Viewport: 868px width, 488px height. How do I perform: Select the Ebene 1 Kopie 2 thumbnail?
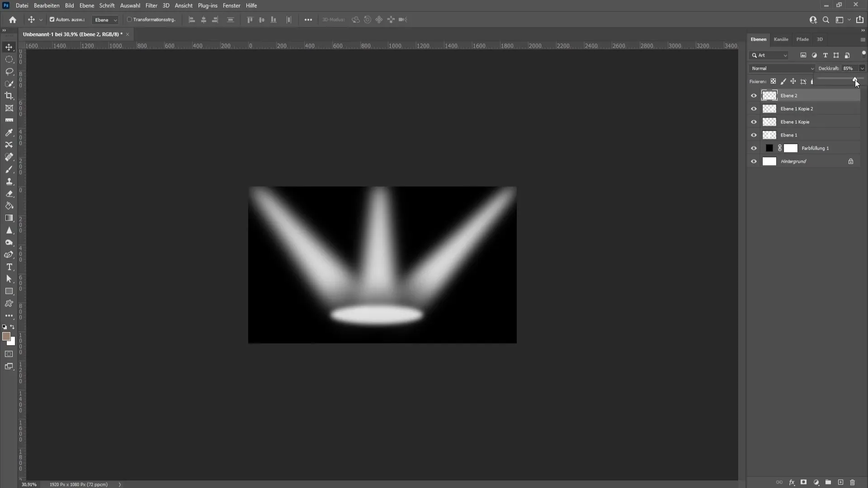pyautogui.click(x=769, y=108)
